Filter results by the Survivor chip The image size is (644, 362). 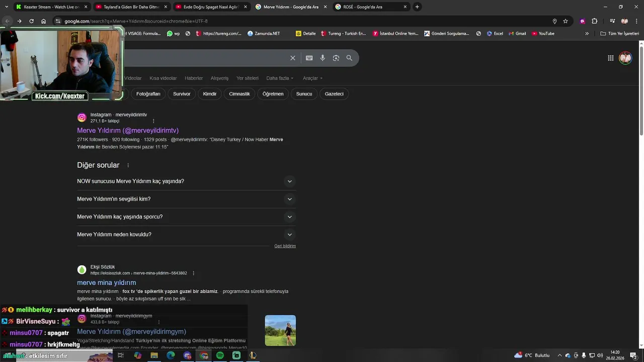(x=182, y=94)
